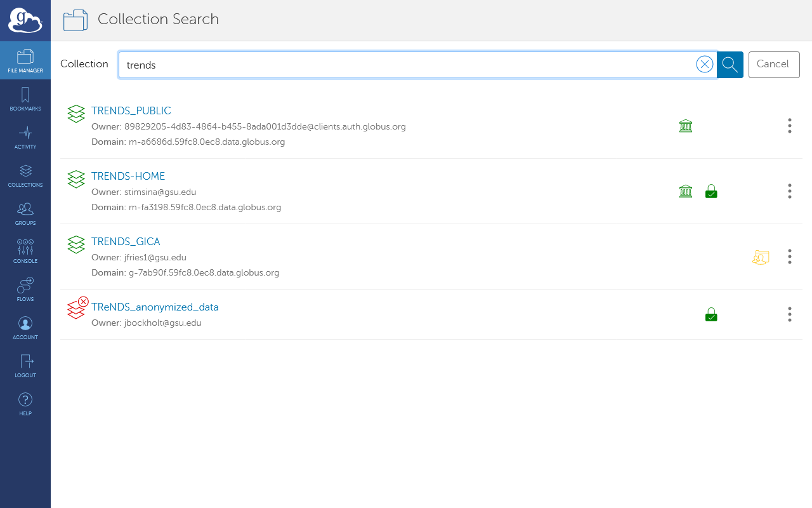Click the Cancel button
812x508 pixels.
[x=774, y=64]
